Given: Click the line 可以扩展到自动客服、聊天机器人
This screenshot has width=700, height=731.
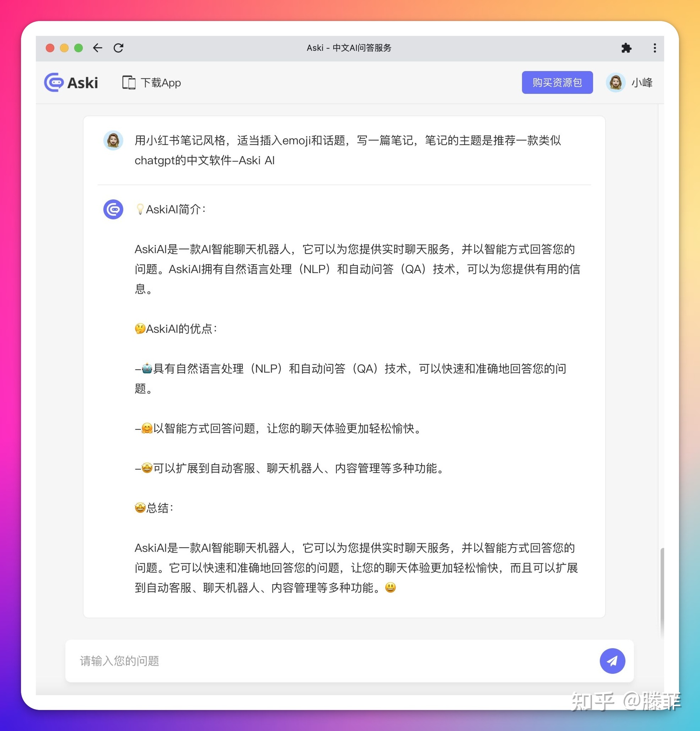Looking at the screenshot, I should coord(290,468).
